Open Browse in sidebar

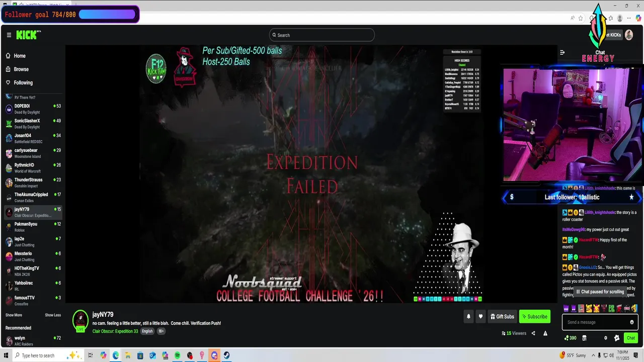coord(21,69)
